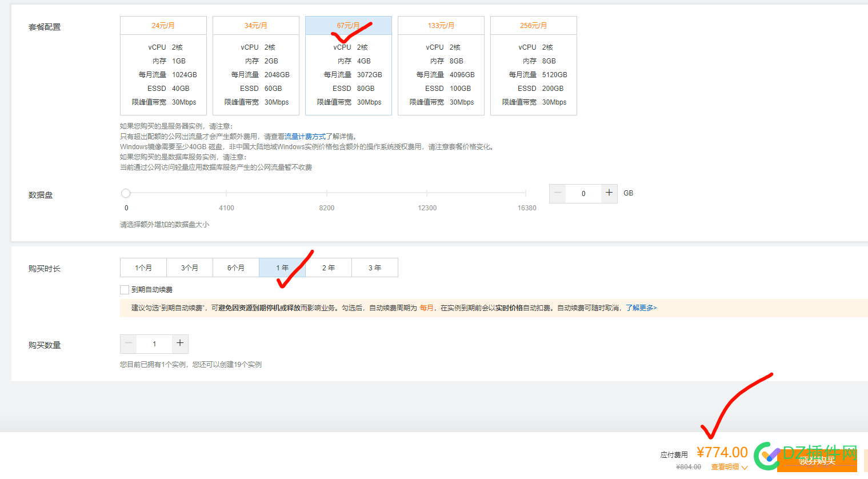Click 每月流量 4096GB in the 133元 plan
The height and width of the screenshot is (479, 868).
pos(445,75)
